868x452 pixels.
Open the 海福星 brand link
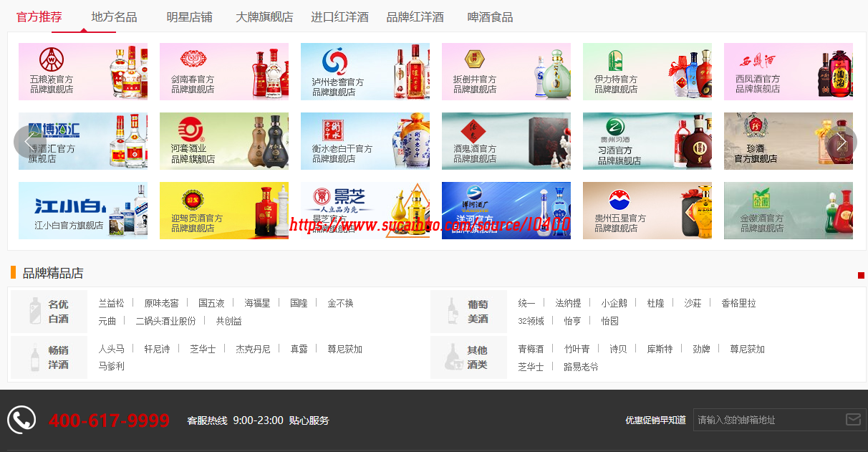[x=257, y=303]
